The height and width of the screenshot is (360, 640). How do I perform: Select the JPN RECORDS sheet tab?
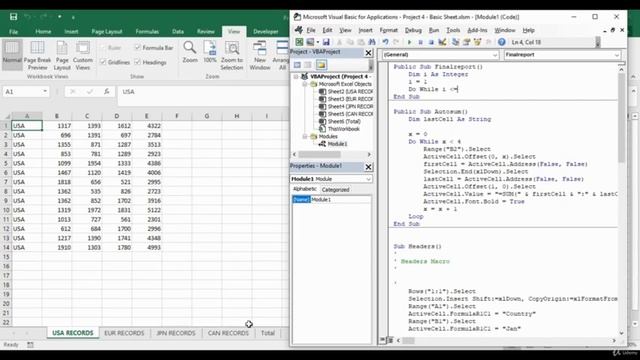click(176, 333)
